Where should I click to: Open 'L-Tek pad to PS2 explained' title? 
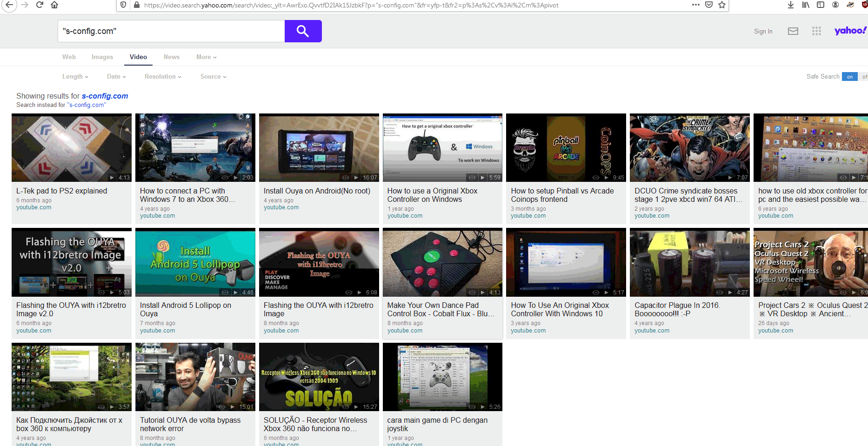[x=62, y=191]
